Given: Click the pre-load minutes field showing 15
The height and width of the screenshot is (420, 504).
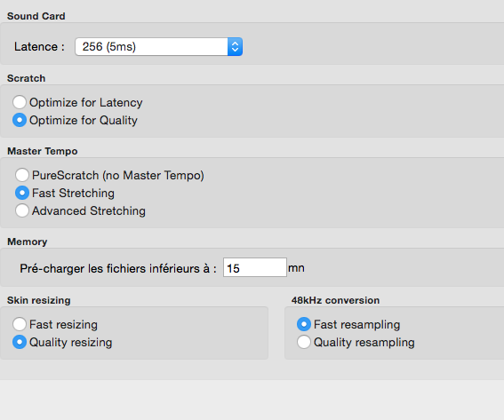Looking at the screenshot, I should 255,267.
